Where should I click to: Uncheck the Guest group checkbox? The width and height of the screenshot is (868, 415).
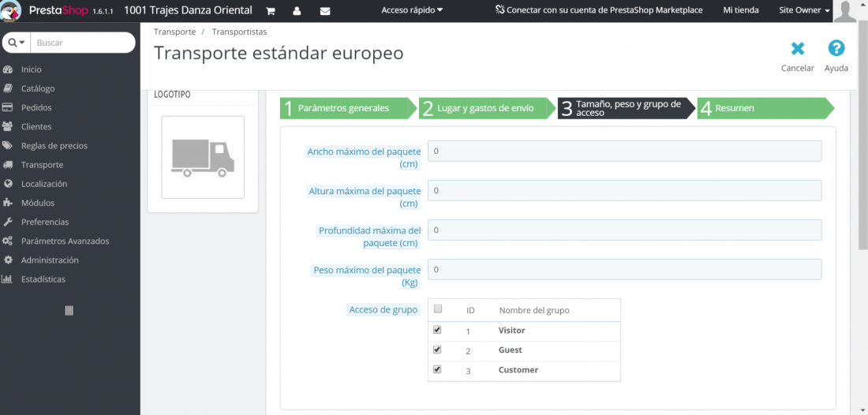tap(437, 350)
